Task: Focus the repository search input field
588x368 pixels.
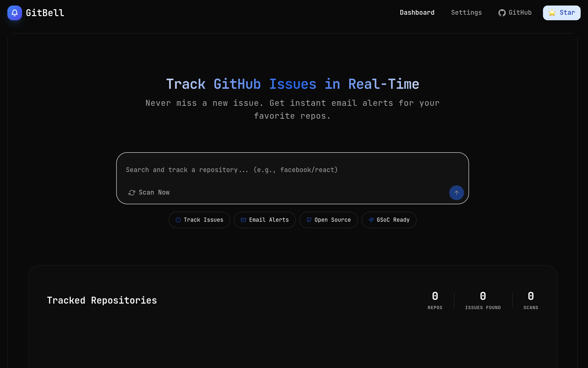Action: pos(292,170)
